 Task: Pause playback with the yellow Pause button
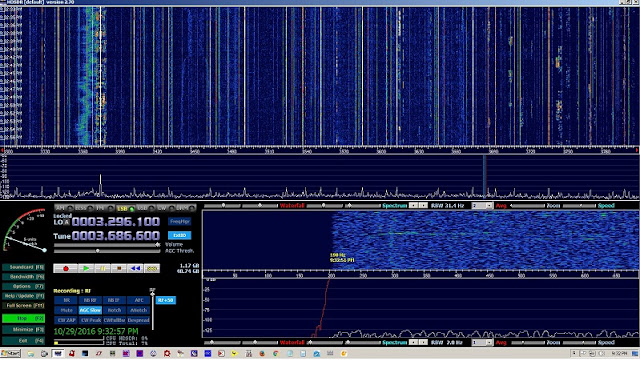pyautogui.click(x=102, y=269)
